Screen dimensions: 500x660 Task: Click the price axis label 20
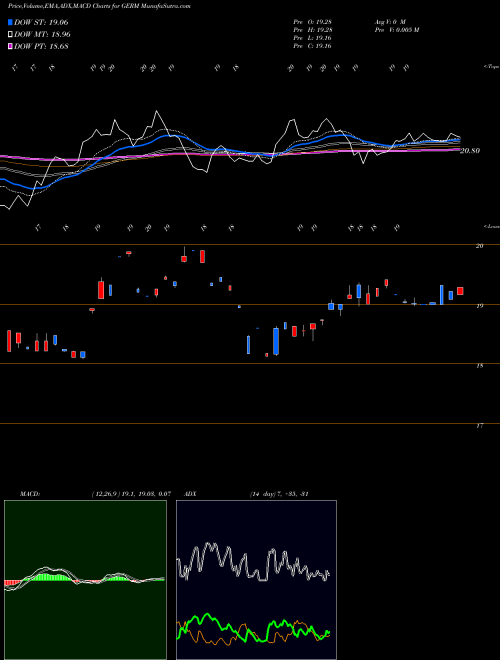(479, 246)
